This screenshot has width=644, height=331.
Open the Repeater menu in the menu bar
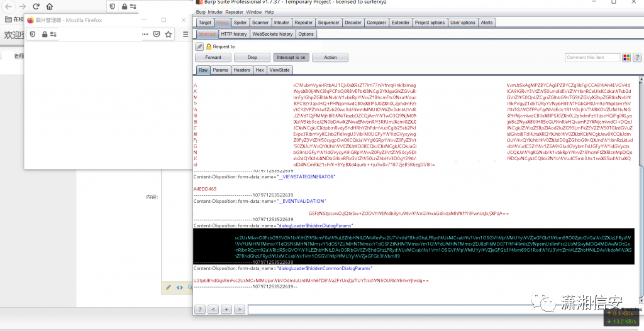234,12
